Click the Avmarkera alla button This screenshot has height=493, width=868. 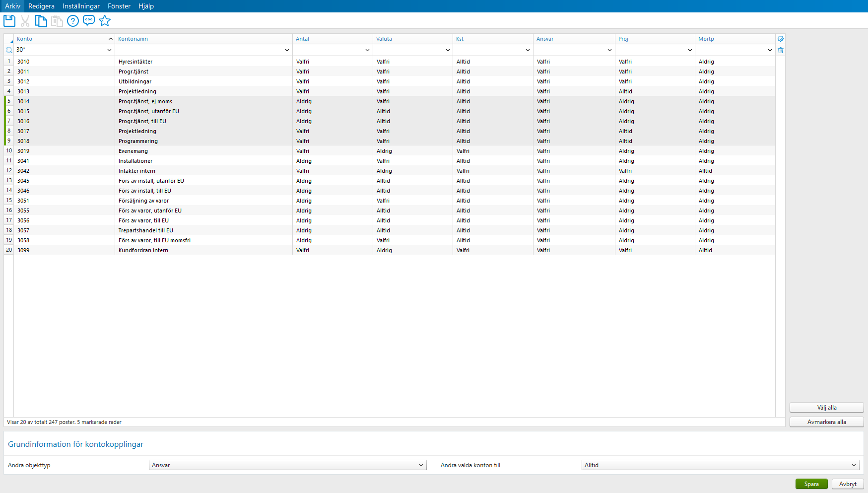pos(826,422)
